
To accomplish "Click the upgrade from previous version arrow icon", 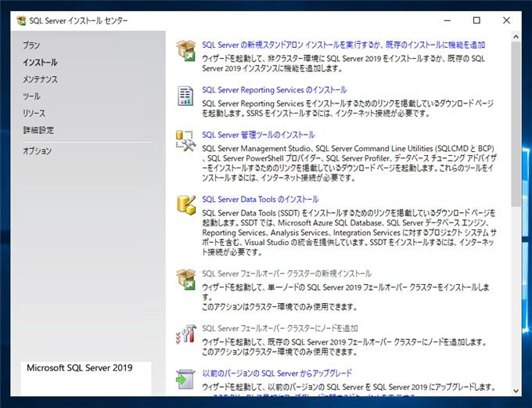I will [185, 380].
